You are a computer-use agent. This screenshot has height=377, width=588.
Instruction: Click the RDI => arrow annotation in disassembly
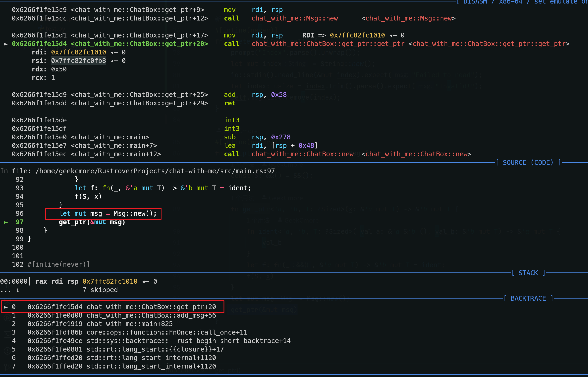[322, 35]
